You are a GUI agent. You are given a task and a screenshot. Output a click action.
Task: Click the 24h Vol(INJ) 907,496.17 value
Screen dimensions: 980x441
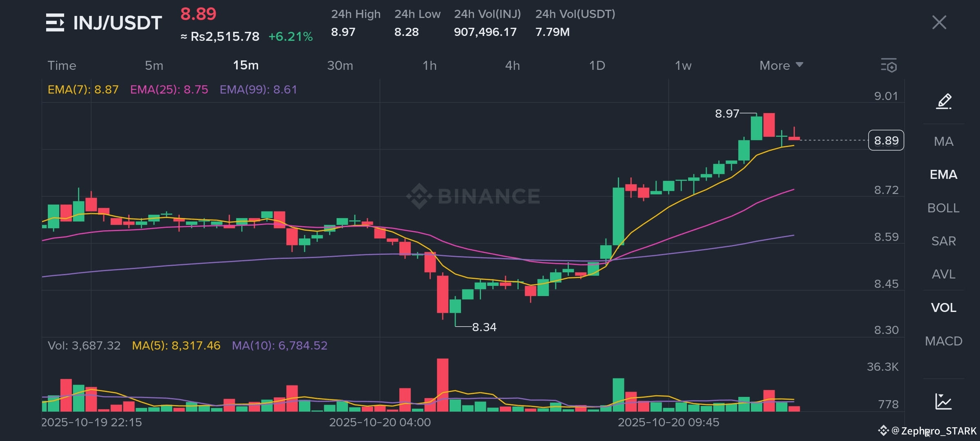[486, 32]
